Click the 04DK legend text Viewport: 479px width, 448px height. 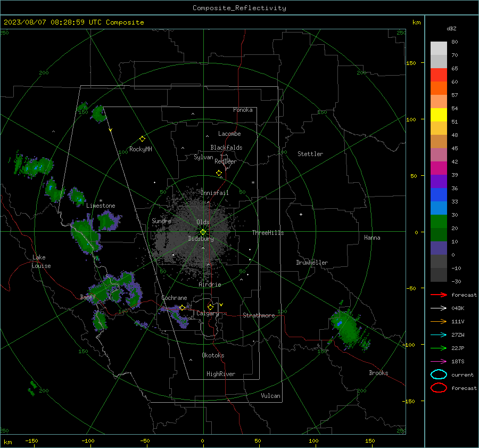pyautogui.click(x=458, y=308)
